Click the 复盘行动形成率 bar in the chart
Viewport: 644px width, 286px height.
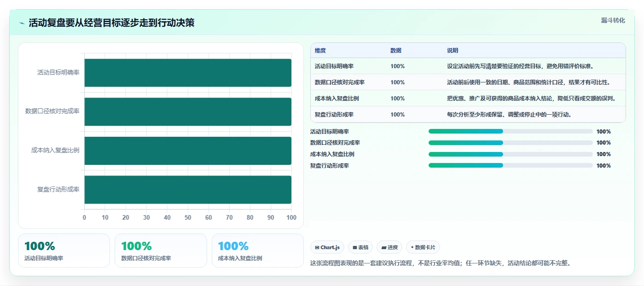click(188, 190)
